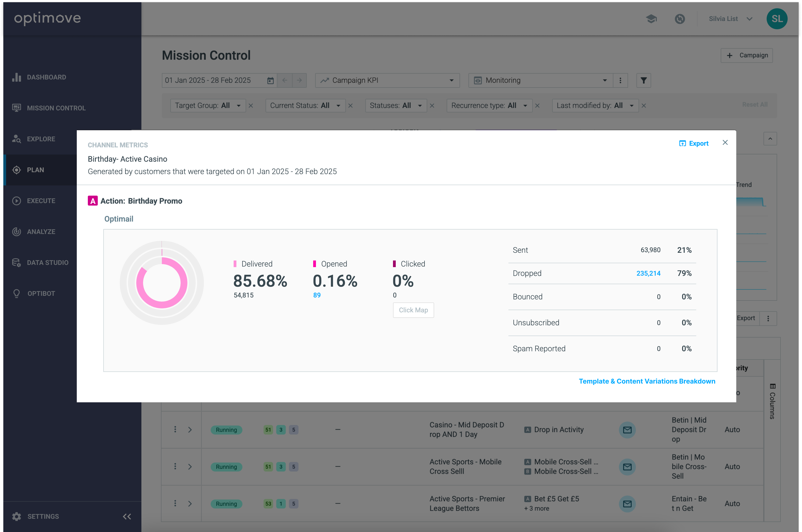Screen dimensions: 802x532
Task: Go to Data Studio menu item
Action: 48,262
